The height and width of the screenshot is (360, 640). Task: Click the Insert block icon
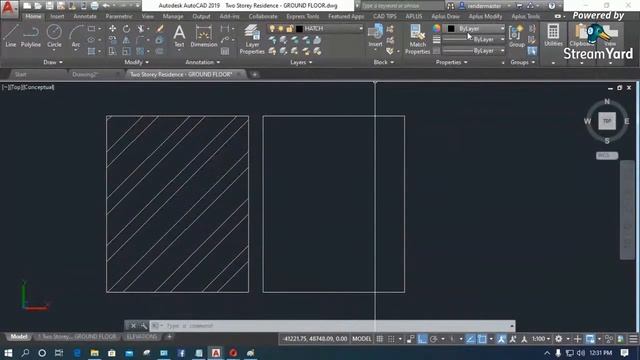(375, 36)
